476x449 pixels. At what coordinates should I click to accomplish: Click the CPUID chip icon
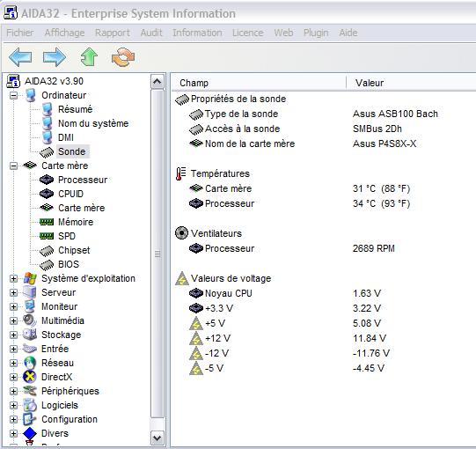(x=47, y=194)
